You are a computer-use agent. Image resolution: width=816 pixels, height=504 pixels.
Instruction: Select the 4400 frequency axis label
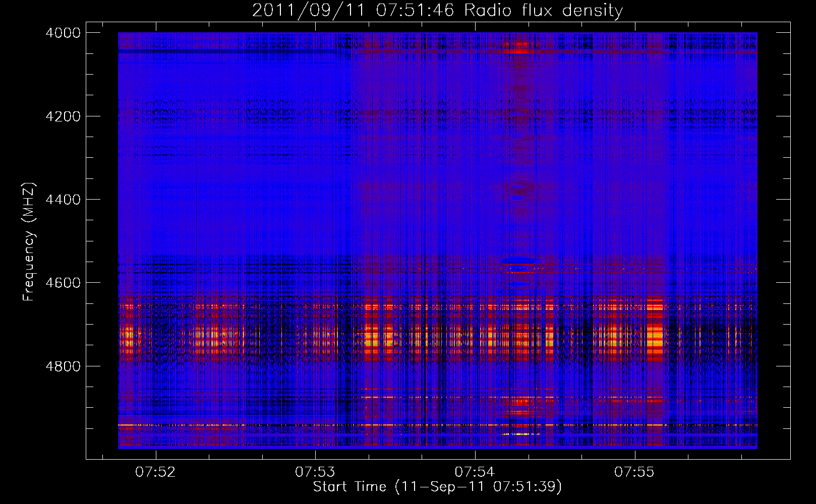(x=63, y=200)
